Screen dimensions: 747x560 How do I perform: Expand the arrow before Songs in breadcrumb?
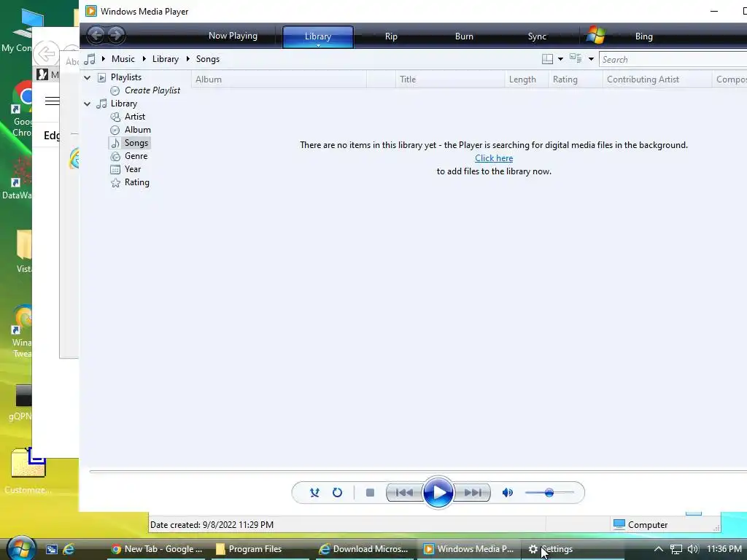click(x=187, y=59)
